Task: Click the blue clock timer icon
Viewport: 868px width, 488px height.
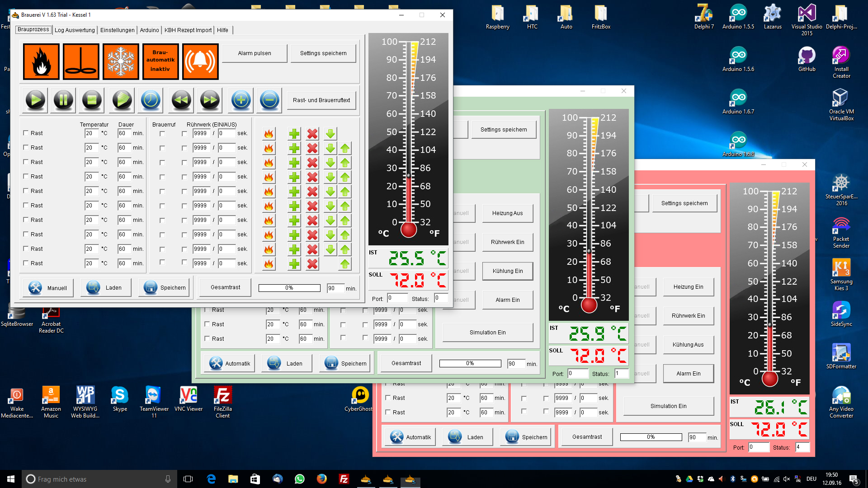Action: click(151, 100)
